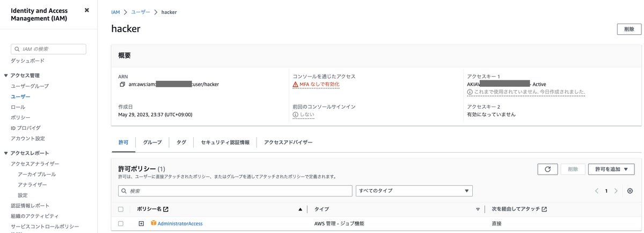Select all policies header checkbox
644x233 pixels.
(x=121, y=209)
